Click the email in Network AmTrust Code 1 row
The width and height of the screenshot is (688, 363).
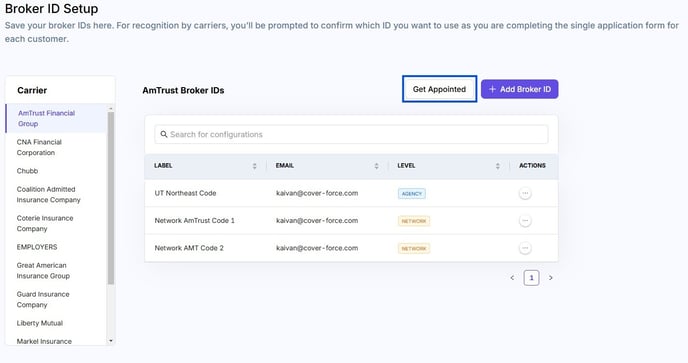coord(317,221)
